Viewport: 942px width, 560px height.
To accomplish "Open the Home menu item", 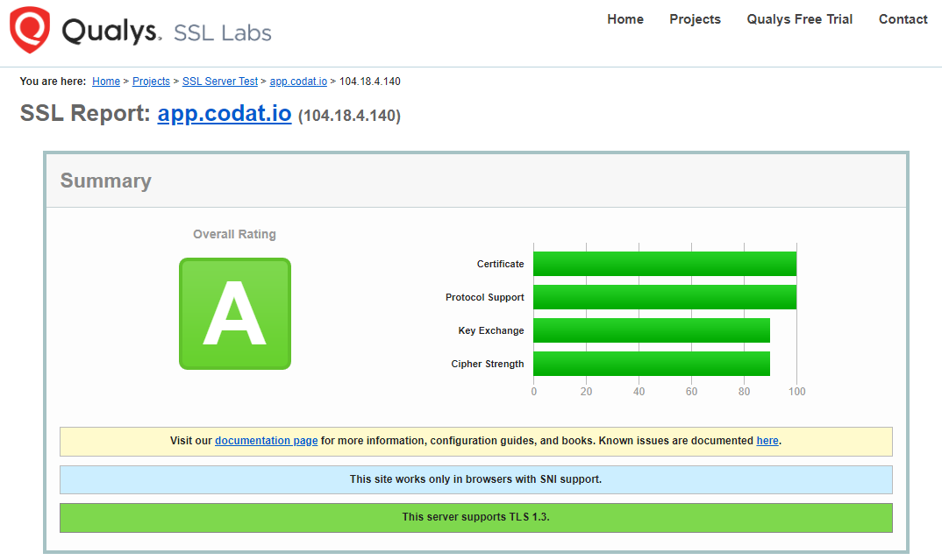I will pos(624,18).
